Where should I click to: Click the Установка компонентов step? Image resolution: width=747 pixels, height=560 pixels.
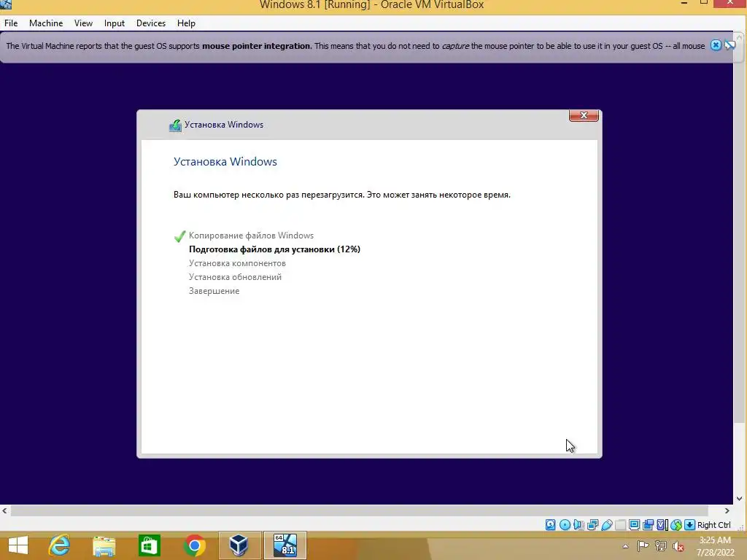click(x=237, y=262)
